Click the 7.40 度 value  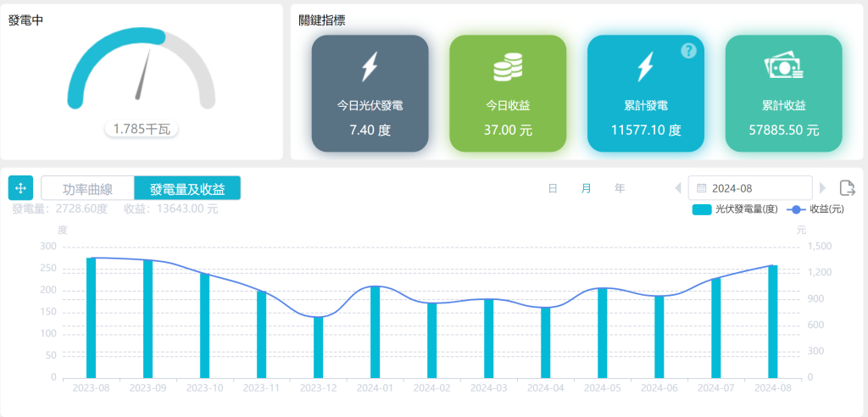pos(370,131)
